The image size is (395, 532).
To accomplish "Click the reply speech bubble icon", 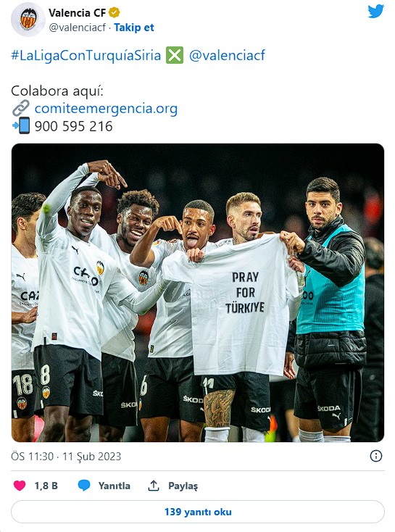I will click(84, 486).
